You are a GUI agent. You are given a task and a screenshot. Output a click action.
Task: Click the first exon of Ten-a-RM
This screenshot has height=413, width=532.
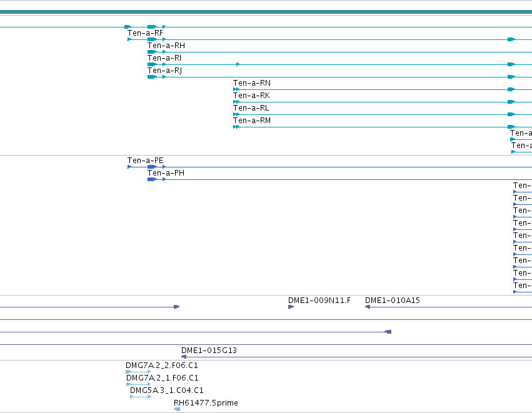(x=235, y=127)
